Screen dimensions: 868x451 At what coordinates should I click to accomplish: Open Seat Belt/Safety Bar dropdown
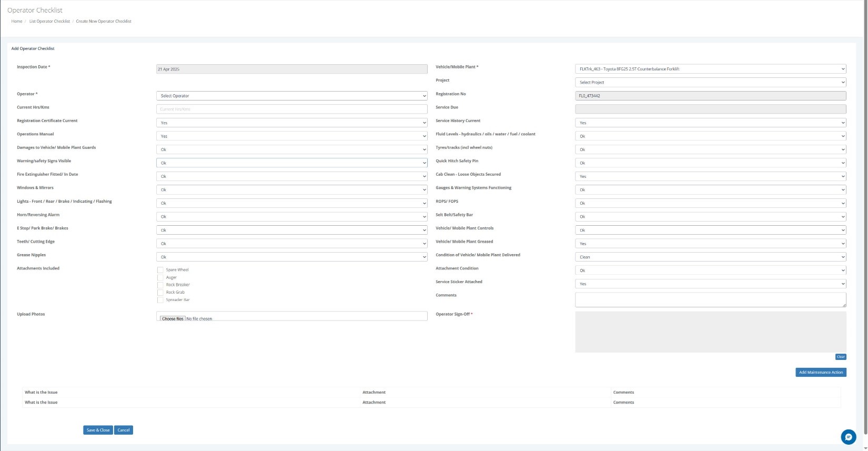tap(711, 217)
